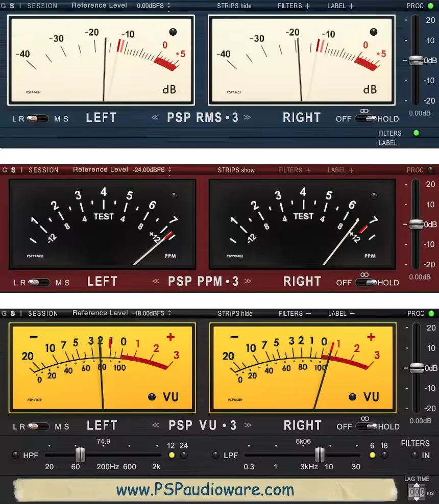Switch LR/MS mode in PPM plugin
Screen dimensions: 439x504
[x=39, y=283]
